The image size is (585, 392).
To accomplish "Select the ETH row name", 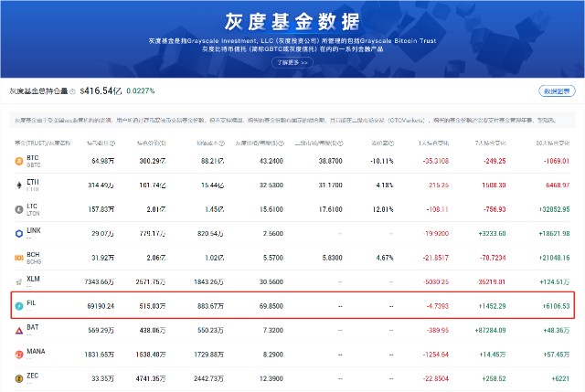I will (33, 182).
